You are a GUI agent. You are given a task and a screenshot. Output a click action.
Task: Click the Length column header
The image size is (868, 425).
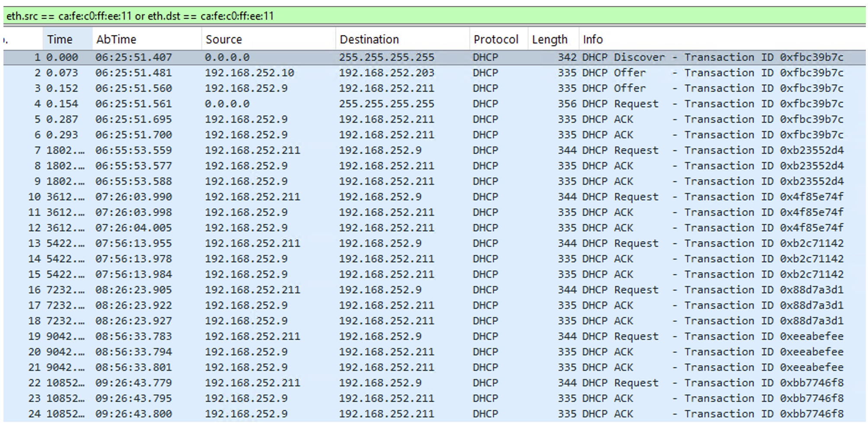pos(553,39)
